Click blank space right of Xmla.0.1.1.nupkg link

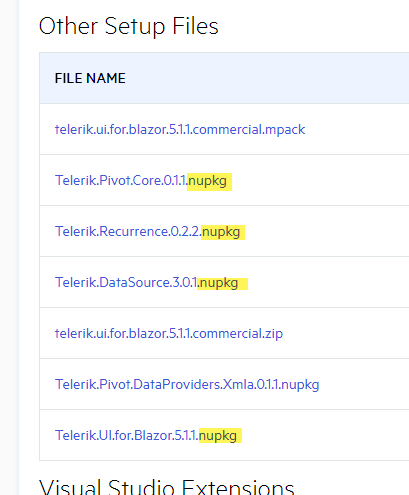coord(364,384)
